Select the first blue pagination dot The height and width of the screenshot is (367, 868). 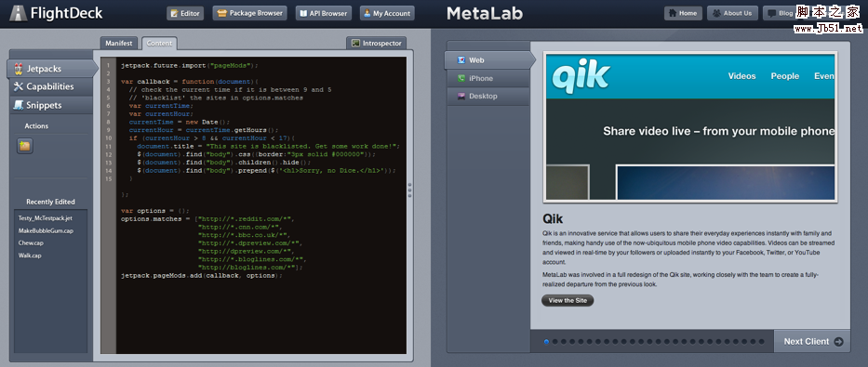(547, 342)
